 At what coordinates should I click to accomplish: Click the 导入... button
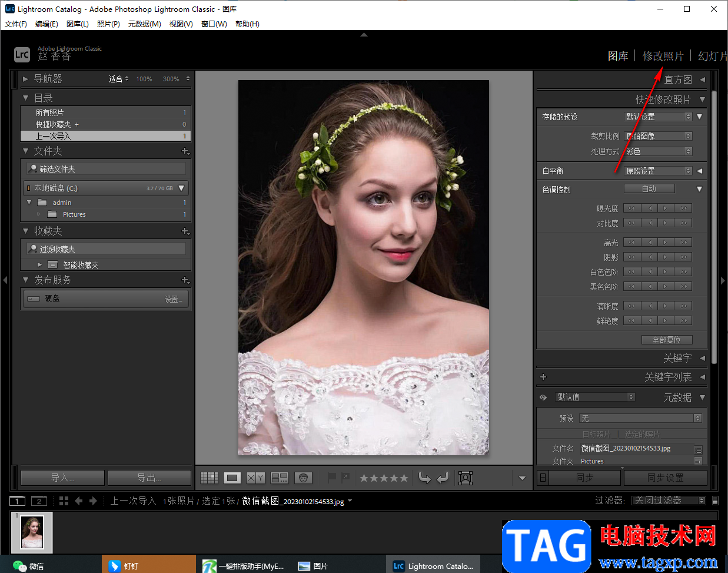[62, 478]
